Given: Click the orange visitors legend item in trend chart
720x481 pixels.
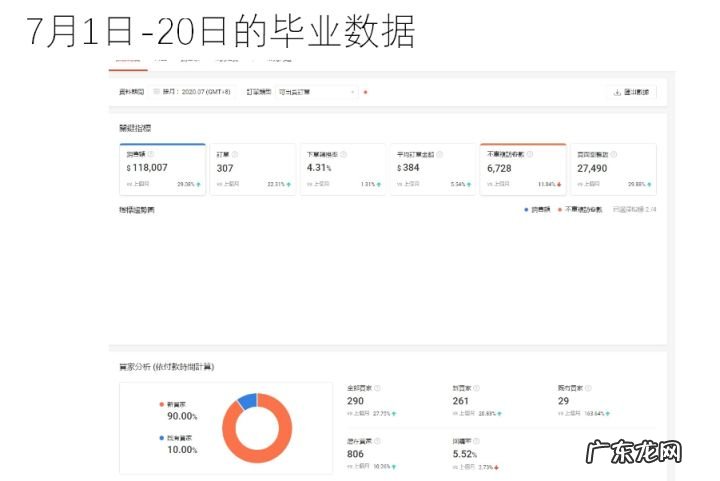Looking at the screenshot, I should (x=580, y=209).
